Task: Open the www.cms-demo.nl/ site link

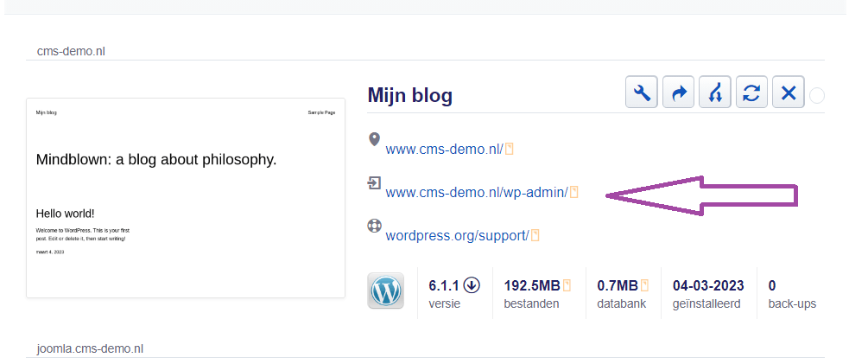Action: tap(444, 149)
